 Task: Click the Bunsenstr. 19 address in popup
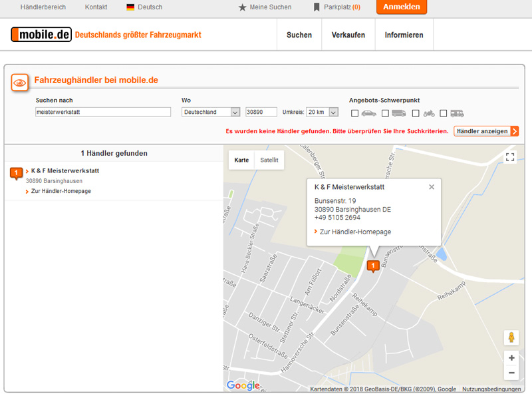click(335, 201)
